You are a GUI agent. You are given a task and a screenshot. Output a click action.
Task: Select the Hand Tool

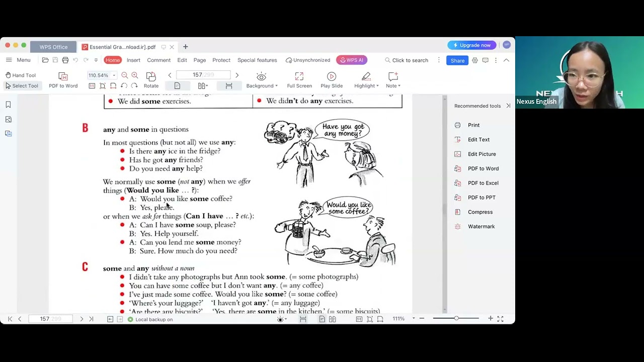pos(20,75)
